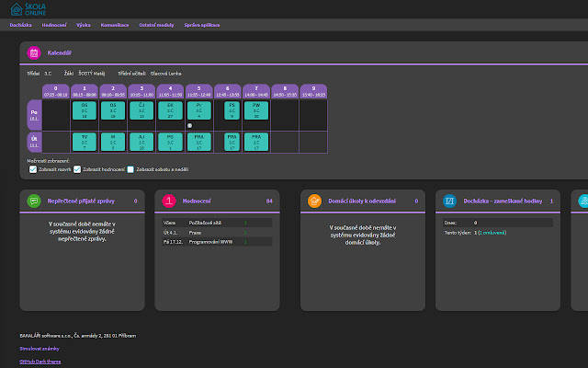Open the Hodnocení widget heading
The image size is (588, 368).
coord(197,201)
